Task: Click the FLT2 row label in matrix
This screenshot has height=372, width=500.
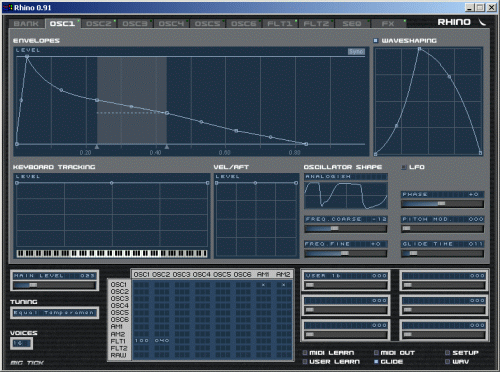Action: coord(119,348)
